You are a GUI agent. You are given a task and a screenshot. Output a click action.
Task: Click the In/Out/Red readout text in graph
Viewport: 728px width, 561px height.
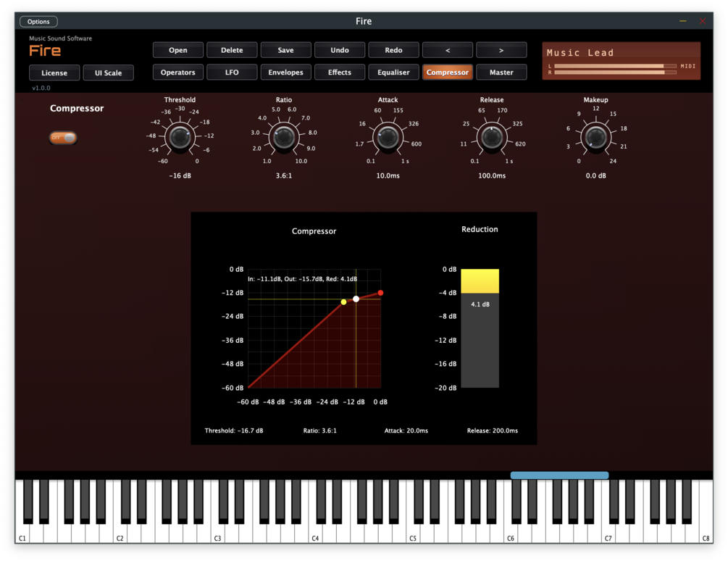[x=302, y=278]
